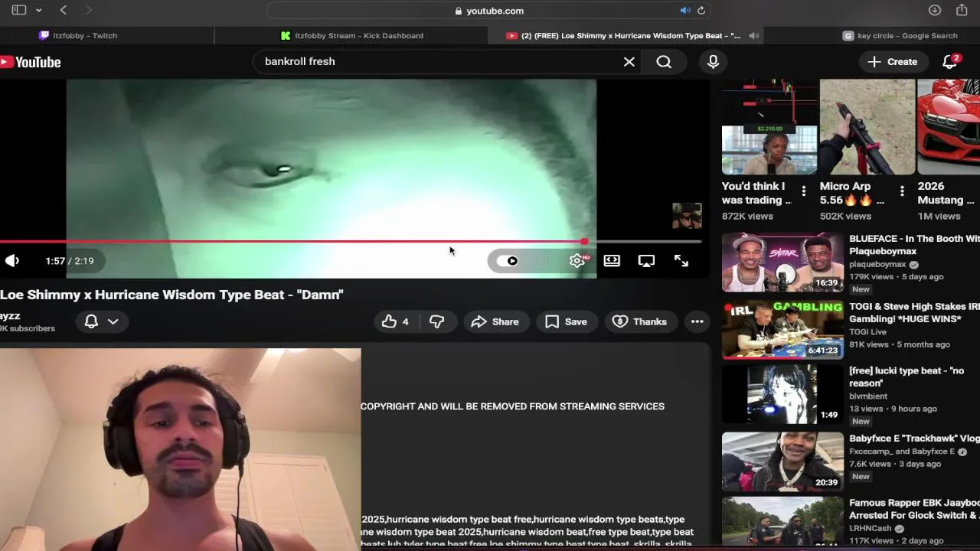Open bivmbient channel link
Image resolution: width=980 pixels, height=551 pixels.
pos(868,396)
